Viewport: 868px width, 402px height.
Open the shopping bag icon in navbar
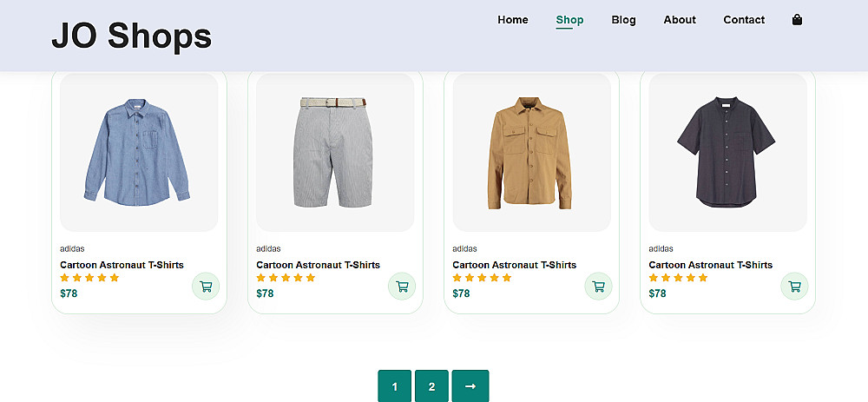797,20
